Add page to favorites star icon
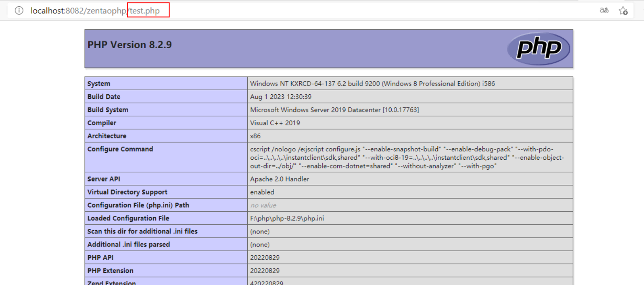644x285 pixels. tap(623, 11)
